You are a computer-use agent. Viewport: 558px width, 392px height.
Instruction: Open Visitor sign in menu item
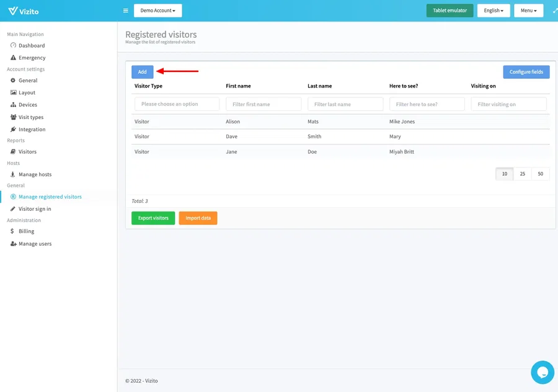point(35,209)
